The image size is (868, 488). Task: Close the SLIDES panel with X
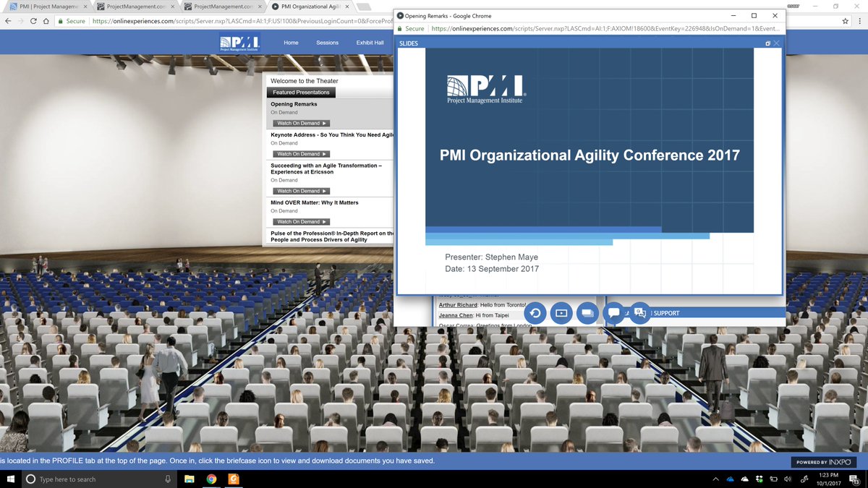pyautogui.click(x=777, y=43)
